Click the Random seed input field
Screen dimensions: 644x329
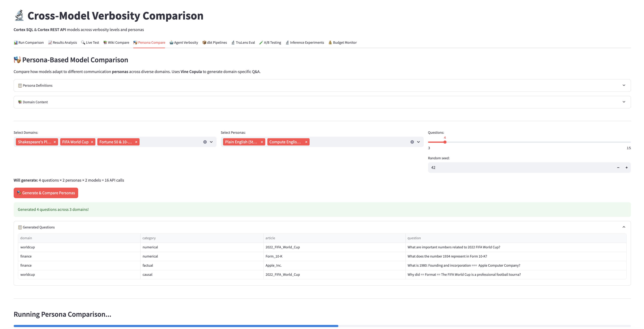[520, 168]
